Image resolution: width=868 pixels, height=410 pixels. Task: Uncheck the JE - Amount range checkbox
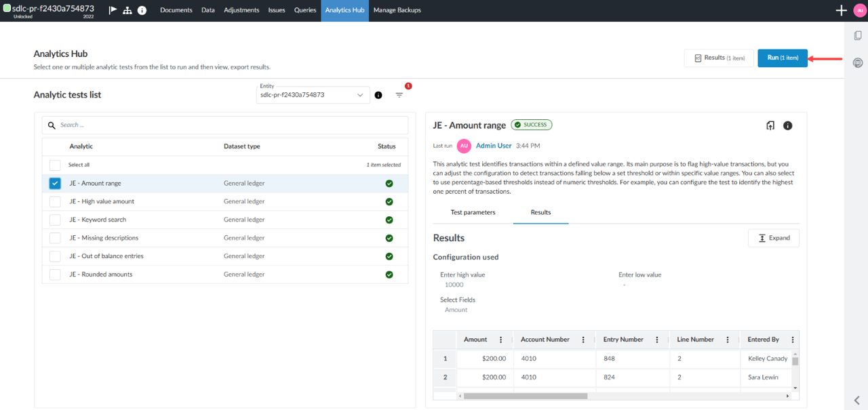coord(55,183)
